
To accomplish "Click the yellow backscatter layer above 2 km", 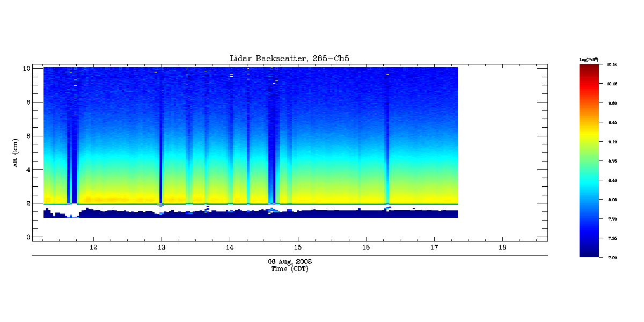I will coord(250,197).
